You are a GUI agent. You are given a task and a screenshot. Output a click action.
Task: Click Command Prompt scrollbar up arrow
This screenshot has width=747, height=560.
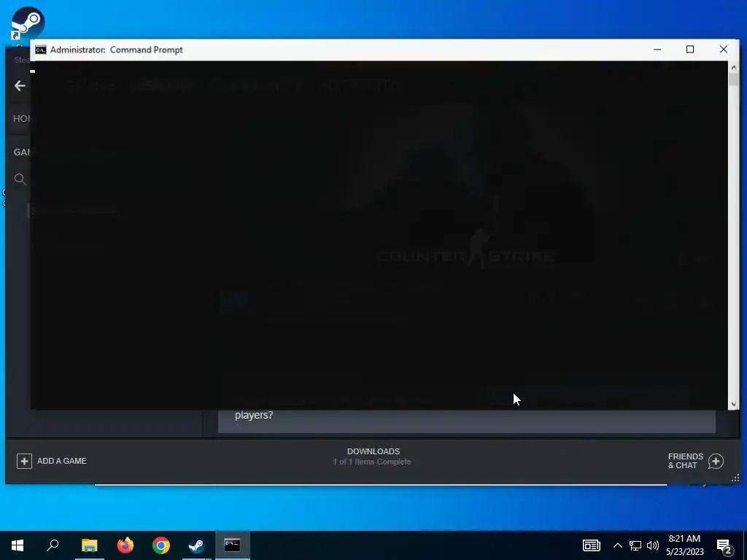point(733,68)
